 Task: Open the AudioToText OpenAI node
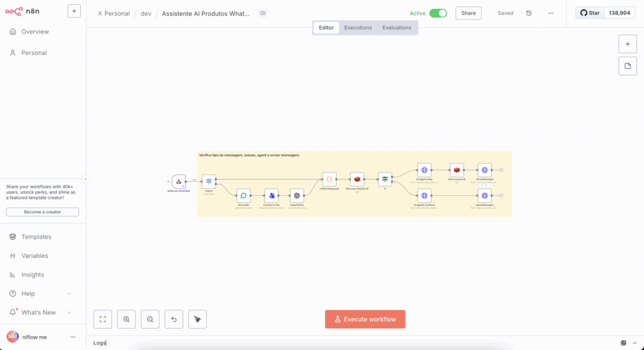click(x=296, y=195)
